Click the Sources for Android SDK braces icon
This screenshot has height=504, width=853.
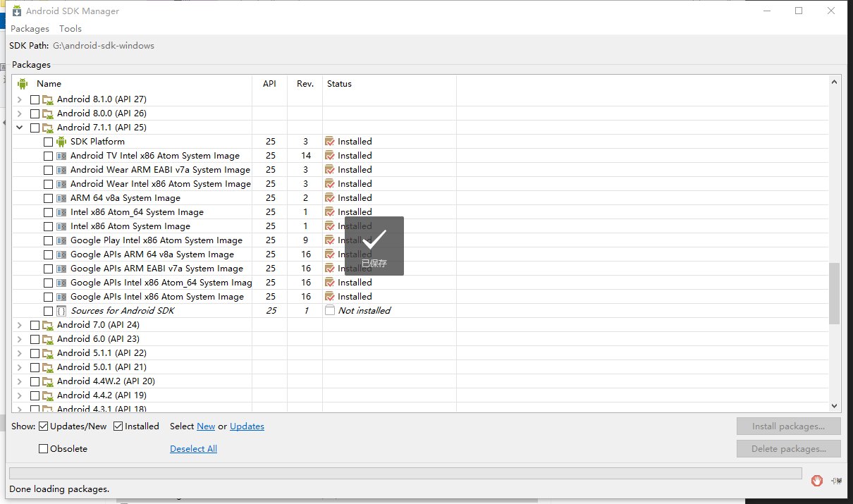click(61, 311)
